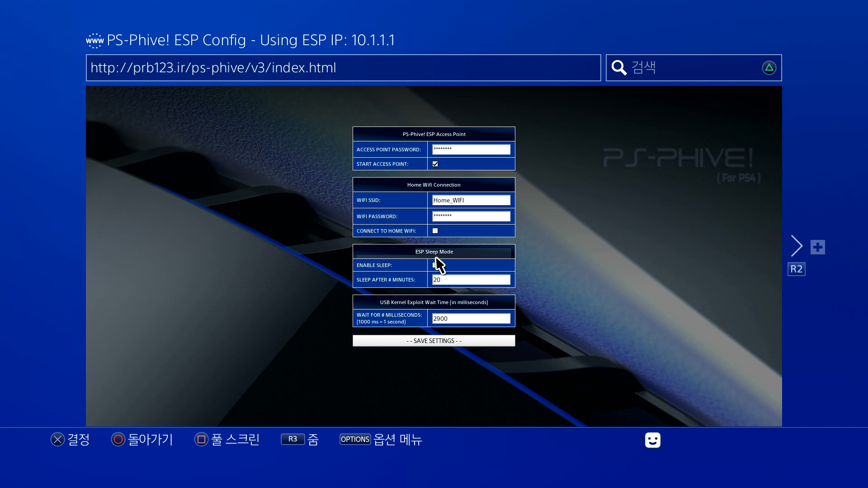Click the 줌 zoom label
The width and height of the screenshot is (868, 488).
[x=313, y=439]
